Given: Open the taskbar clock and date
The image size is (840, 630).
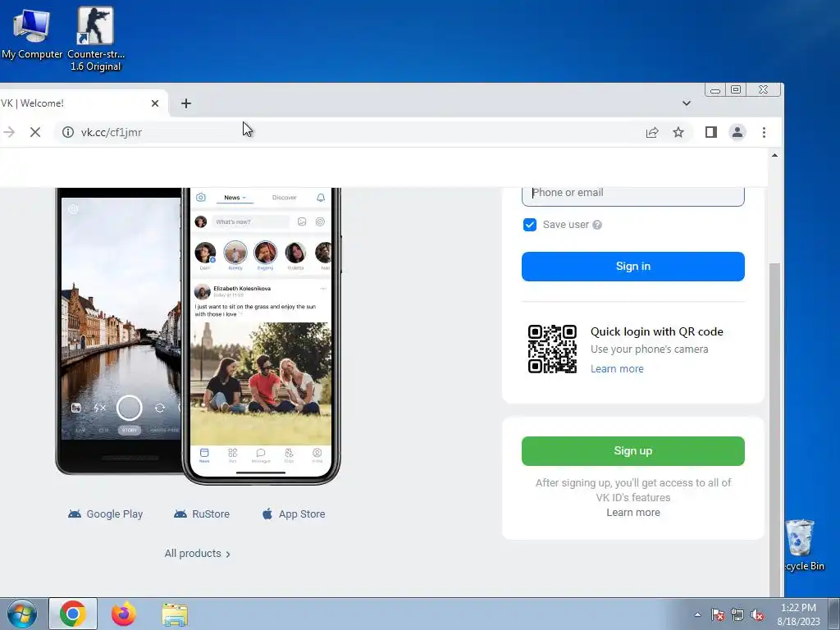Looking at the screenshot, I should pos(798,614).
